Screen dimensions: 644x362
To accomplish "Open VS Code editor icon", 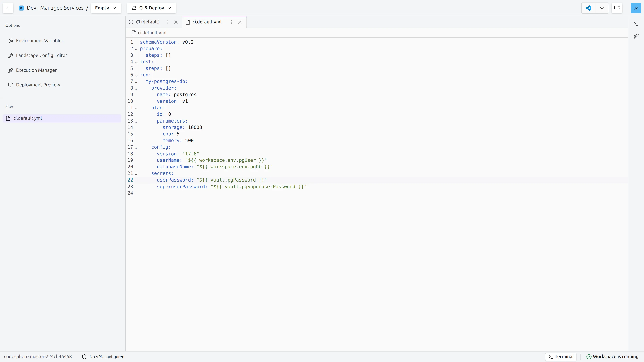I will click(588, 8).
